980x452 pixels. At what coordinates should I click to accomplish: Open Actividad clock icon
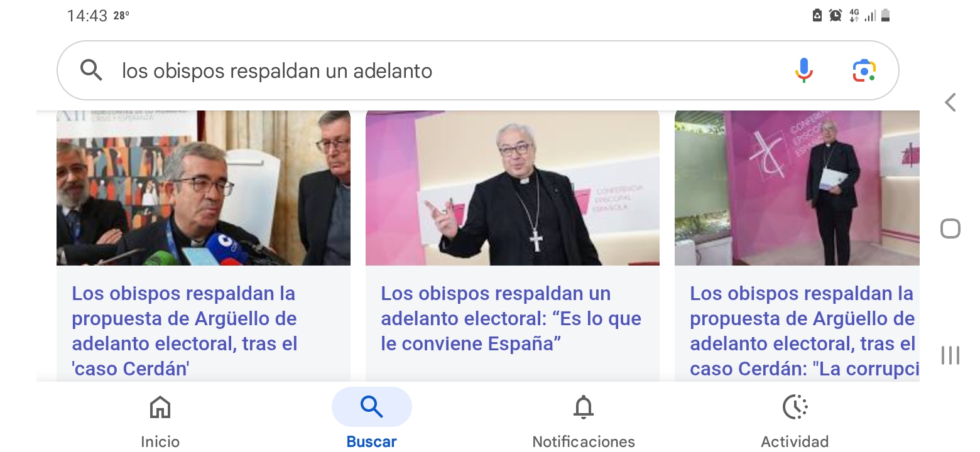pyautogui.click(x=795, y=407)
